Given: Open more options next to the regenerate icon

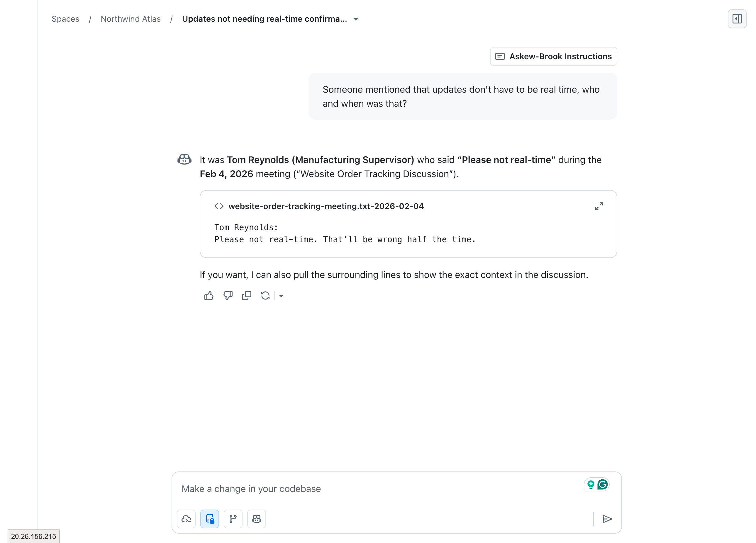Looking at the screenshot, I should coord(282,296).
